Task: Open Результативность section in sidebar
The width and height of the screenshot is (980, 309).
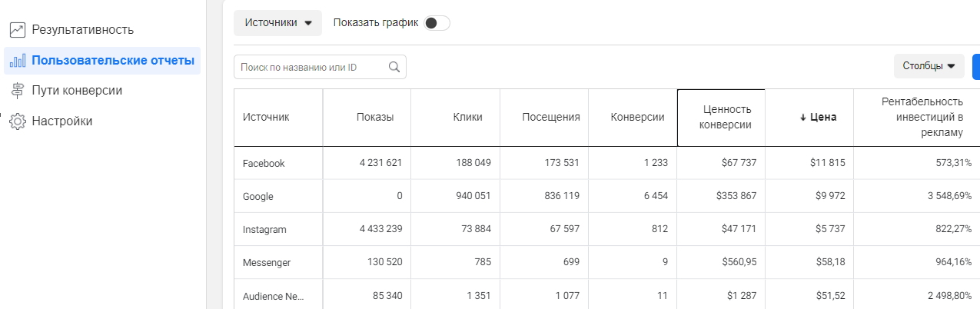Action: click(82, 30)
